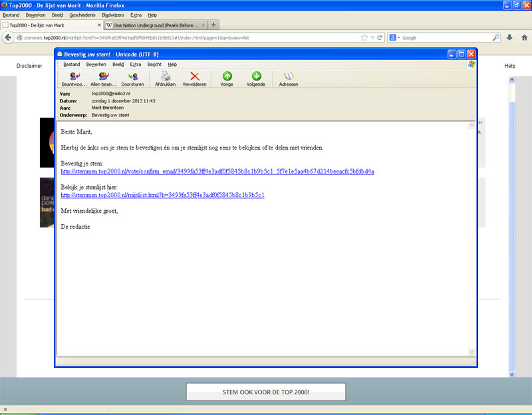532x415 pixels.
Task: Print the message with Afdrukken
Action: 166,77
